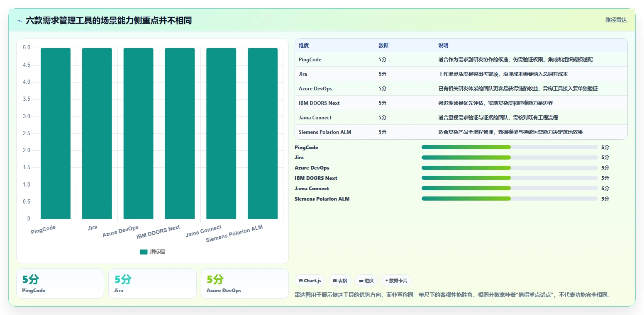Screen dimensions: 644x315
Task: Click the description starting 工作流灵活度是突出考察项
Action: [503, 74]
